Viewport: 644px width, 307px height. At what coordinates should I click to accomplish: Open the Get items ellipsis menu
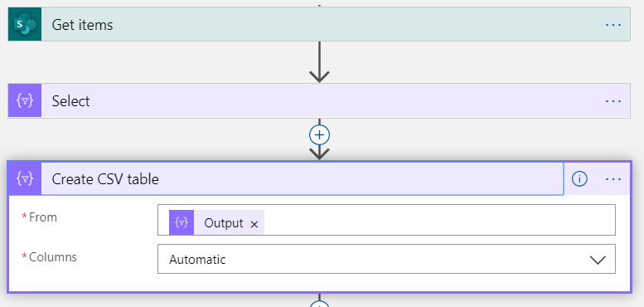[x=613, y=25]
